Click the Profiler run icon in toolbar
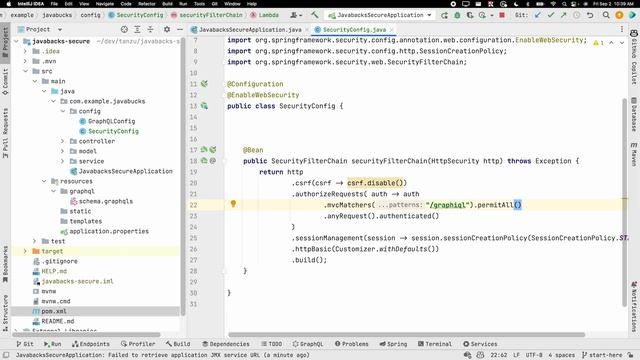Viewport: 640px width, 360px height. tap(482, 15)
